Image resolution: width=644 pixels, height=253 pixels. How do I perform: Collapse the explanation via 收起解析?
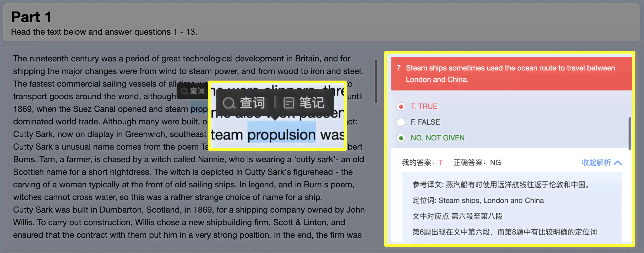pos(602,162)
